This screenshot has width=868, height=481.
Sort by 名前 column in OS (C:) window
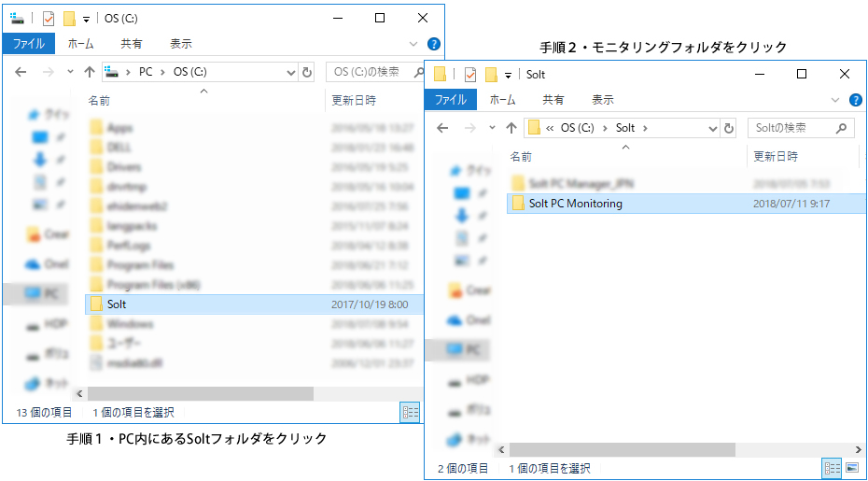99,100
